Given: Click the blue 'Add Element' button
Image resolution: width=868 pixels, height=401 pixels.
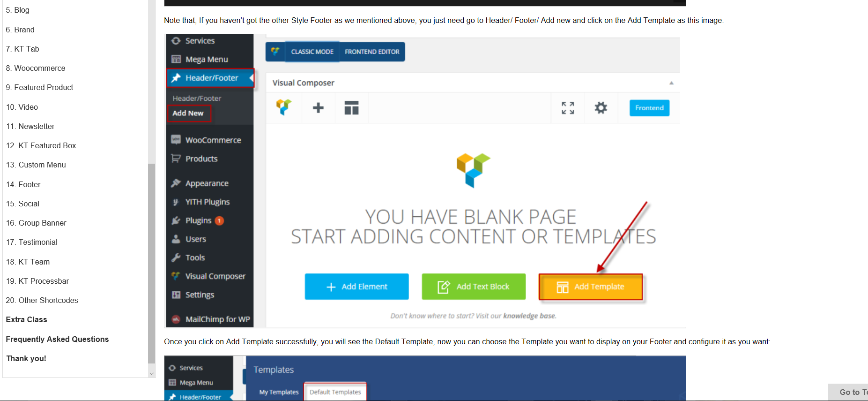Looking at the screenshot, I should coord(356,287).
